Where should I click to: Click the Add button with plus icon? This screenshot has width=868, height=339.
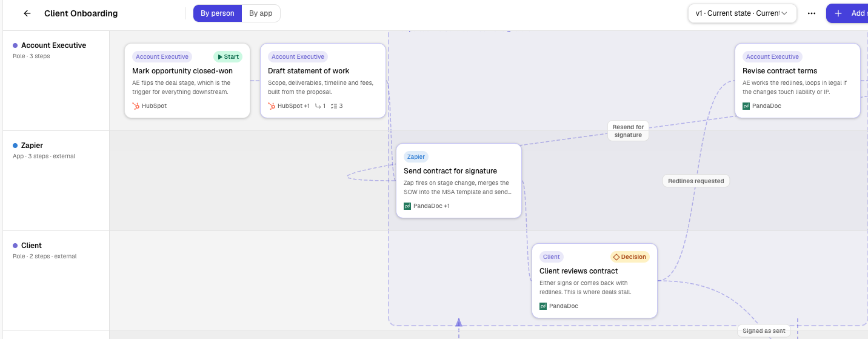(x=847, y=13)
